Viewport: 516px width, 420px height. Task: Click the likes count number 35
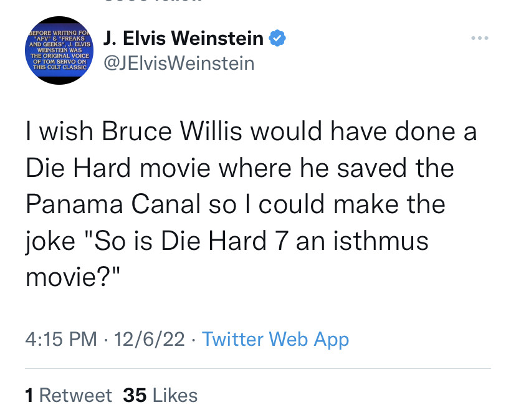tap(134, 395)
